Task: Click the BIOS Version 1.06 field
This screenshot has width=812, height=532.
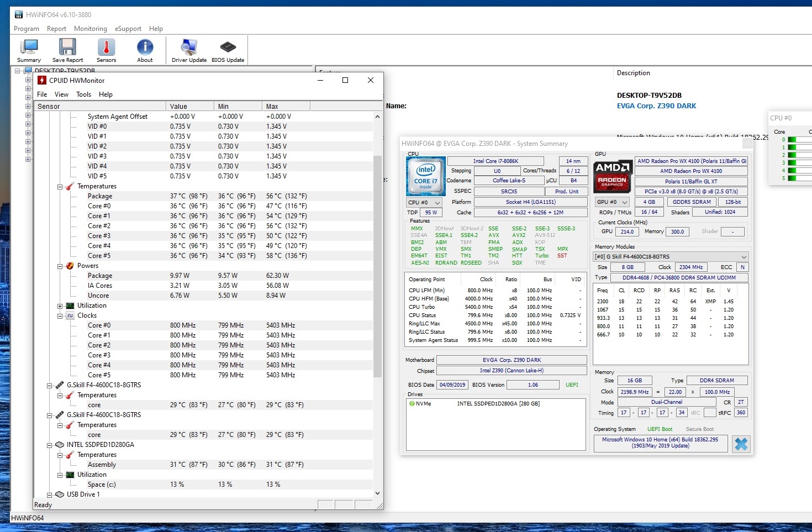Action: [532, 385]
